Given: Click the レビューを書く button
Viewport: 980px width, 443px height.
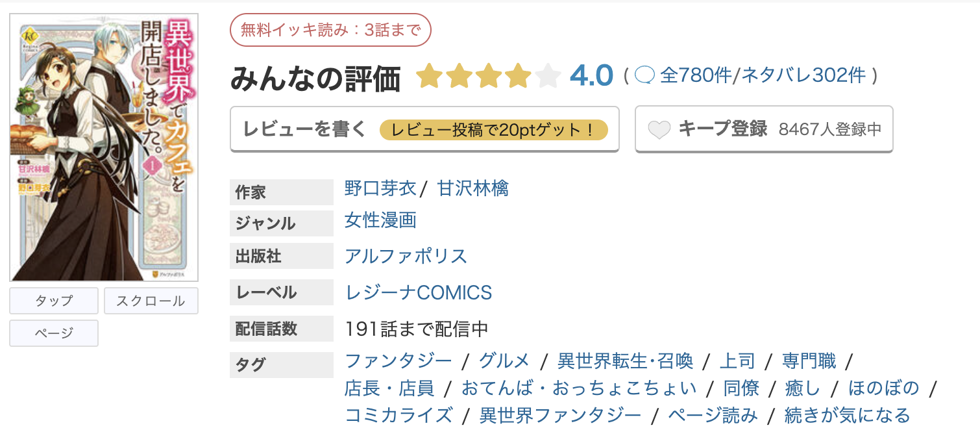Looking at the screenshot, I should [x=305, y=130].
